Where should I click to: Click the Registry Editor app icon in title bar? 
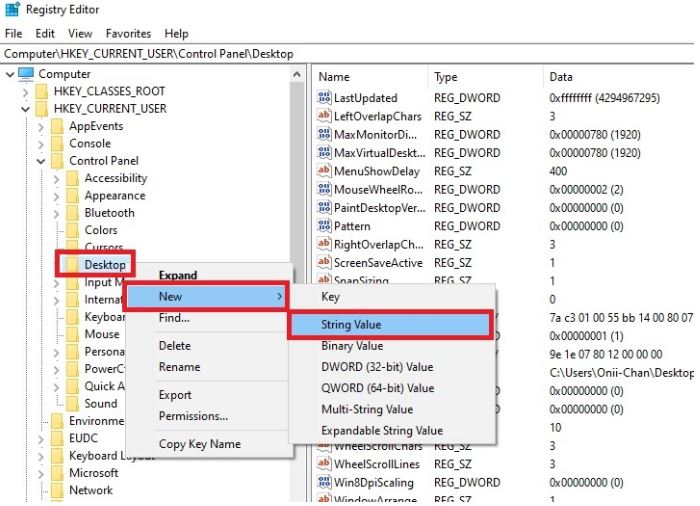coord(11,11)
